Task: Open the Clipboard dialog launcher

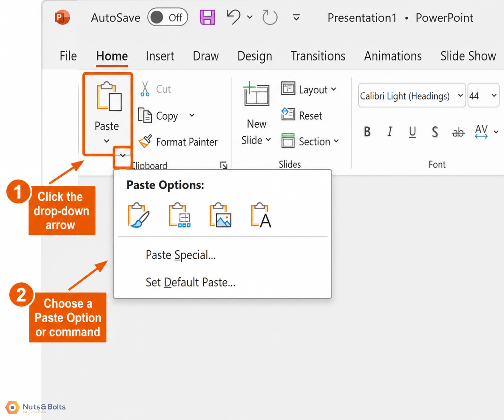Action: coord(224,165)
